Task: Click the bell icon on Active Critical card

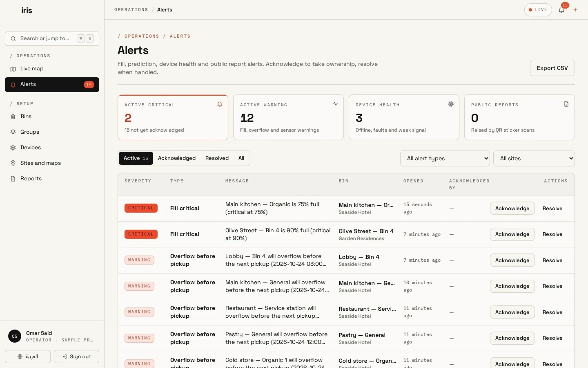Action: click(x=220, y=104)
